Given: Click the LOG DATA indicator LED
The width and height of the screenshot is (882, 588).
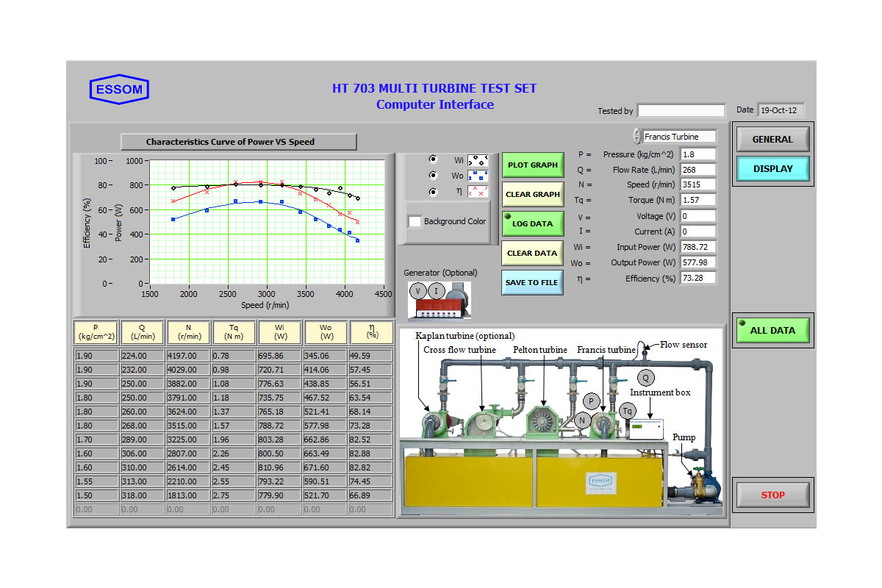Looking at the screenshot, I should click(508, 216).
